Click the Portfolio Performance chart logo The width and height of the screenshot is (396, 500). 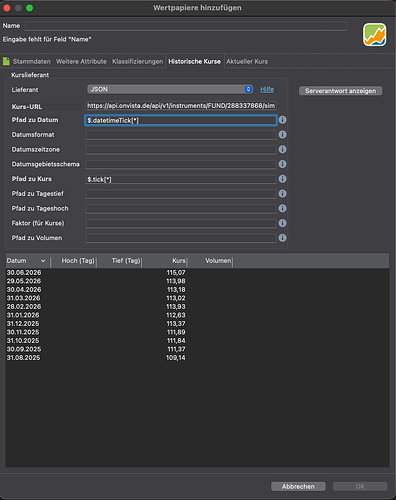[x=375, y=35]
